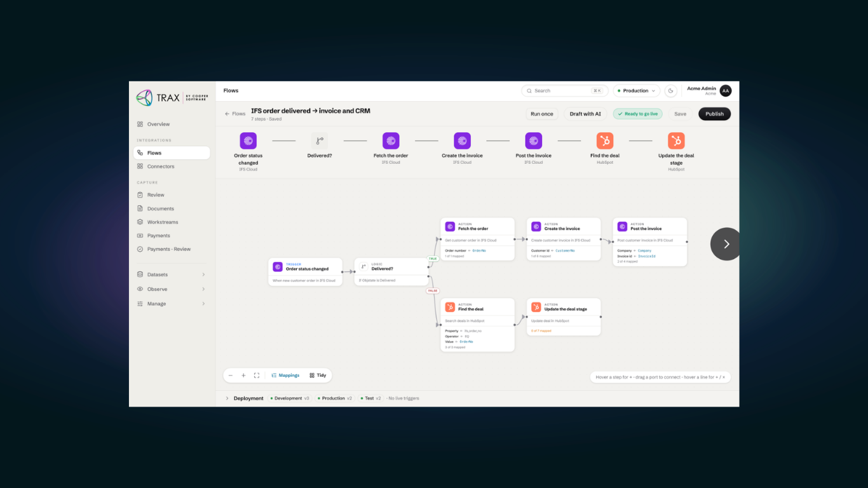Viewport: 868px width, 488px height.
Task: Open the Production environment dropdown
Action: tap(636, 91)
